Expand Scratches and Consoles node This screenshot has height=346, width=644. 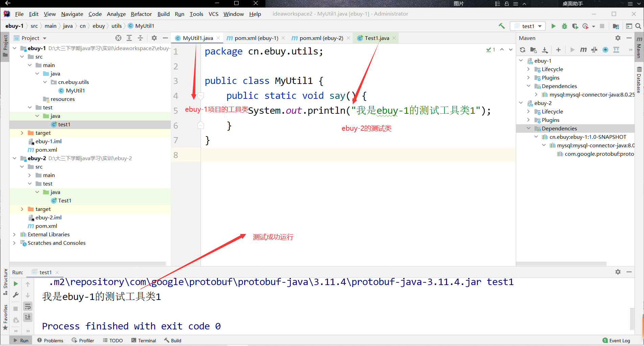tap(15, 243)
